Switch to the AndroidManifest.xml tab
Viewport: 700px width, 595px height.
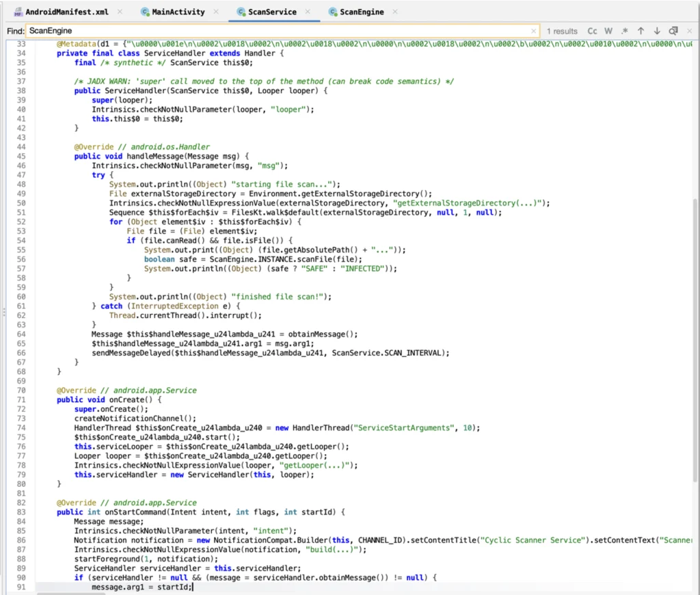(x=68, y=12)
